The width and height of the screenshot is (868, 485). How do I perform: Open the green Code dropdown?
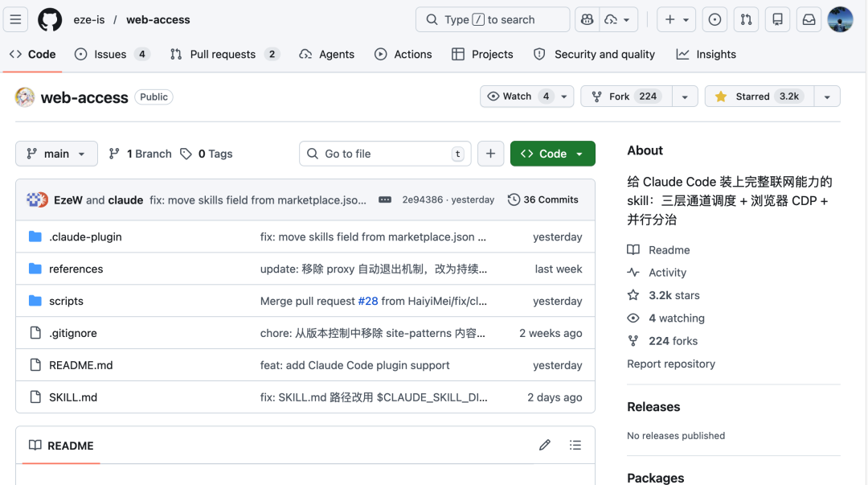point(552,154)
